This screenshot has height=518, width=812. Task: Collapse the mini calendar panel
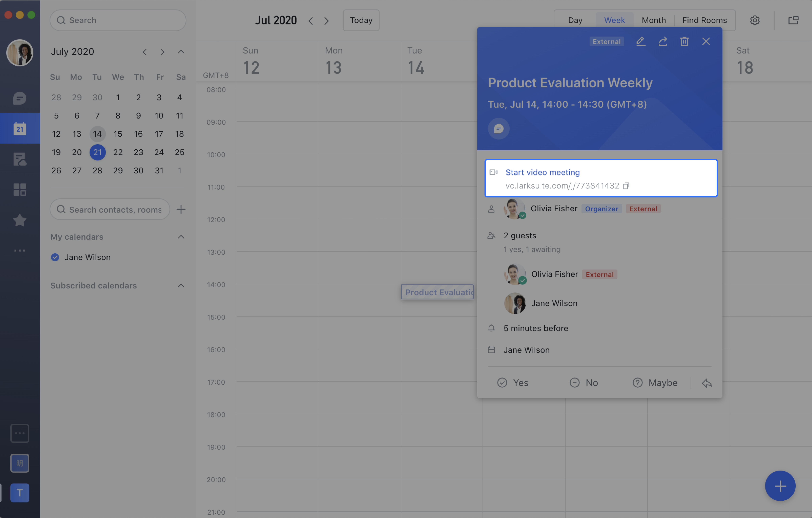tap(181, 52)
